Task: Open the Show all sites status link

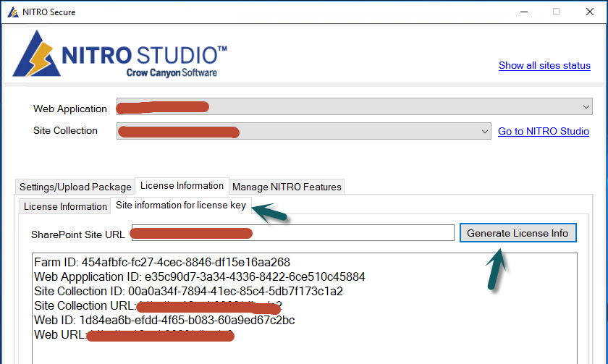Action: click(x=544, y=65)
